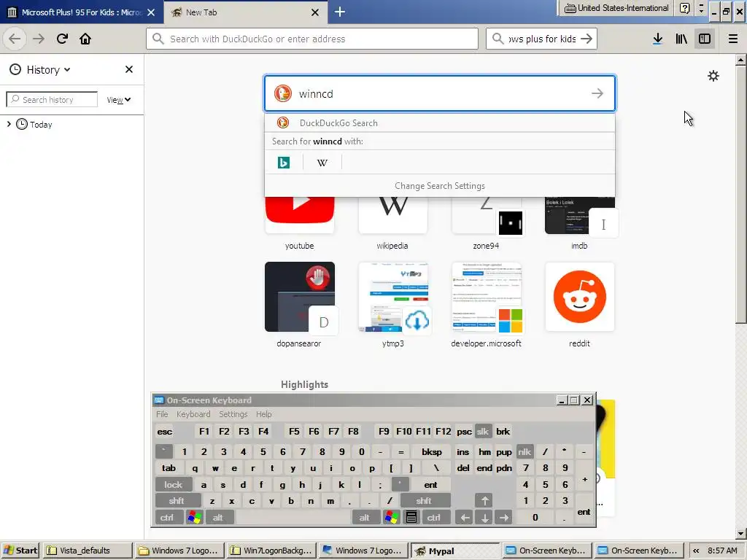Open the dopansearor top site tile
Image resolution: width=747 pixels, height=560 pixels.
click(x=300, y=297)
